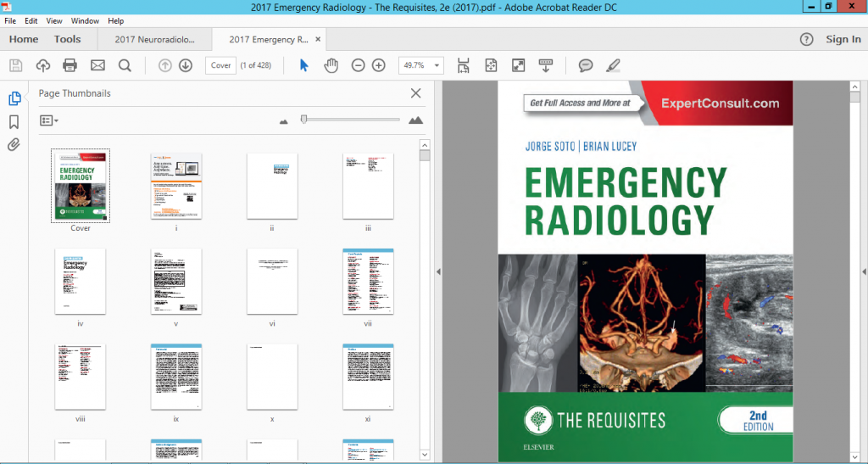Select page x thumbnail
This screenshot has height=464, width=868.
pyautogui.click(x=272, y=377)
